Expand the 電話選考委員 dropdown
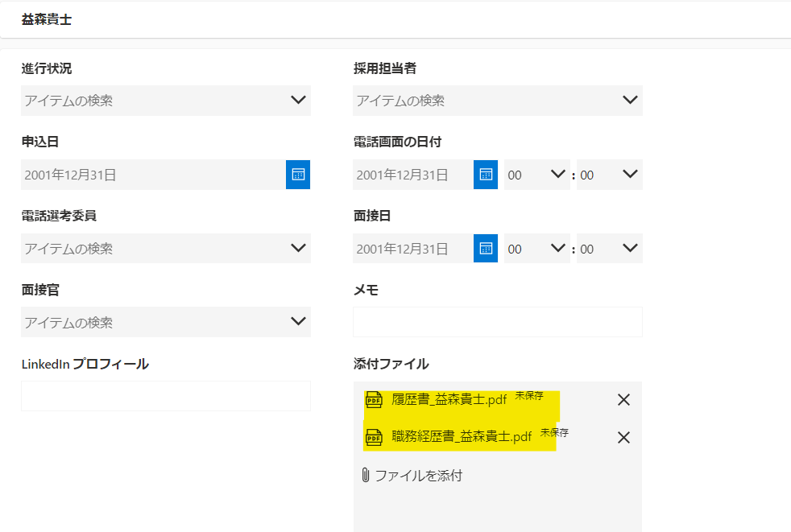This screenshot has width=791, height=532. [x=298, y=248]
